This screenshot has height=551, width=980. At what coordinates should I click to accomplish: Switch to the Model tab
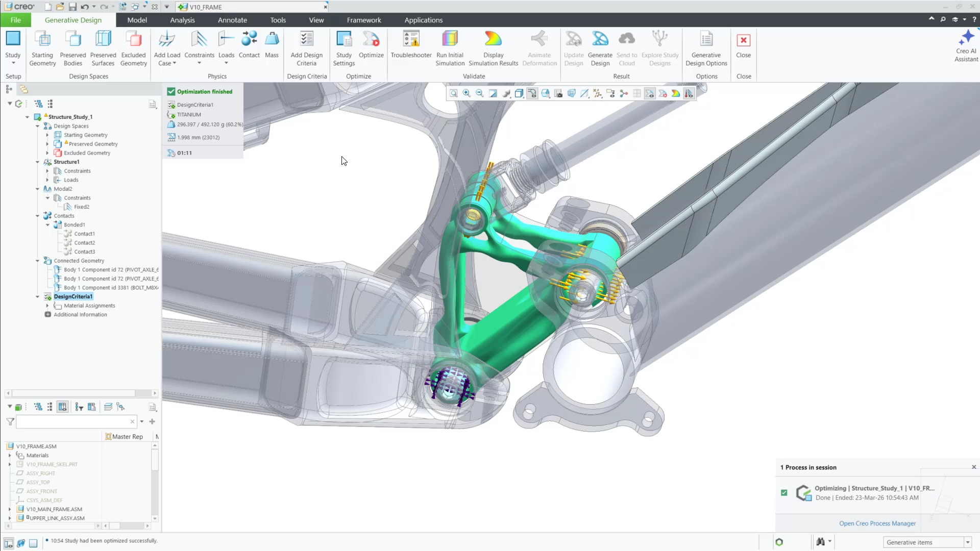(x=137, y=20)
